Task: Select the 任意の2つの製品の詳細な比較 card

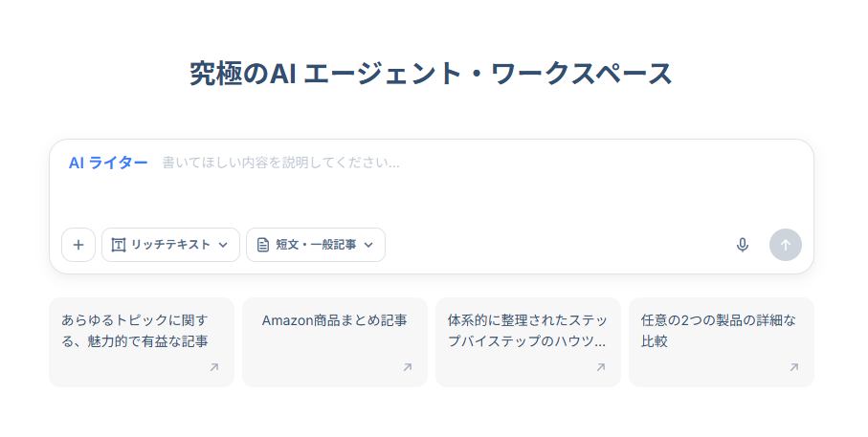Action: [718, 331]
